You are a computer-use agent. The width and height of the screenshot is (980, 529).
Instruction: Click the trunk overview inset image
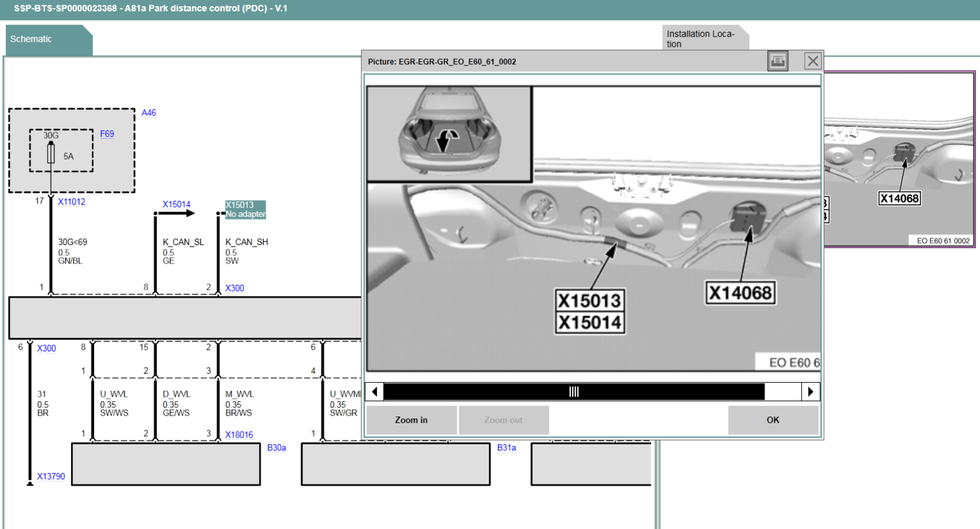[449, 134]
